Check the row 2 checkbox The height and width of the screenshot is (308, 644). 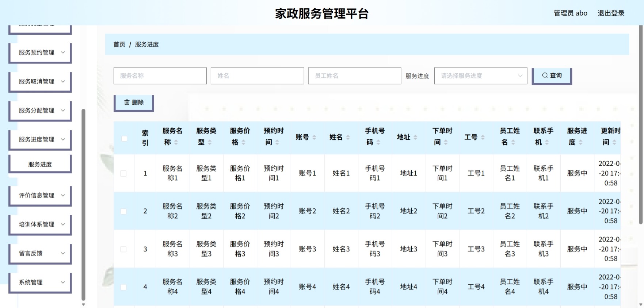[x=123, y=211]
